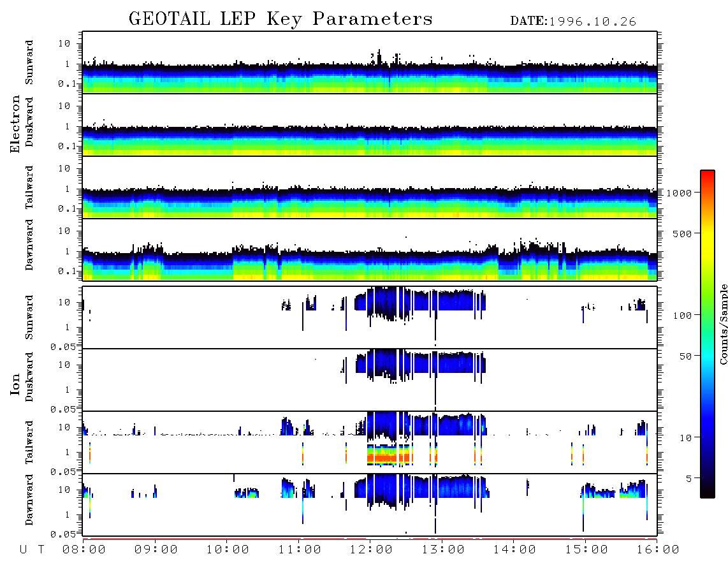Click the 13:00 time tick label

[x=443, y=550]
